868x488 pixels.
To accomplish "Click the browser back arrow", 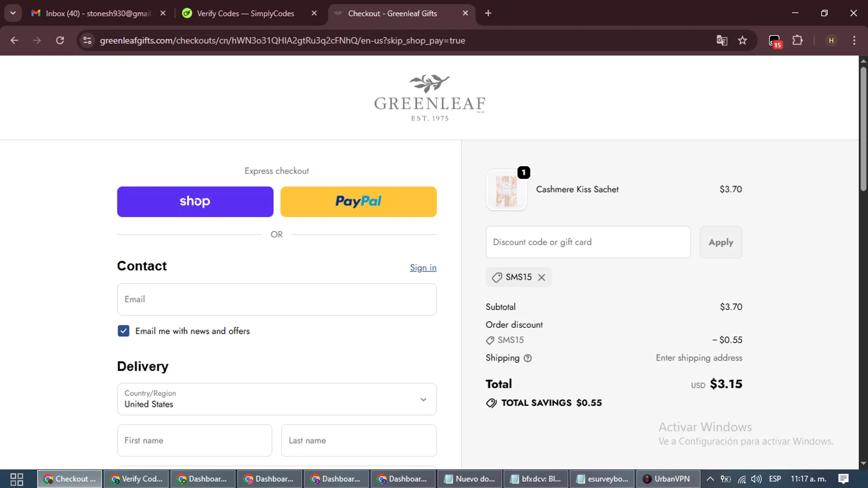I will 14,41.
